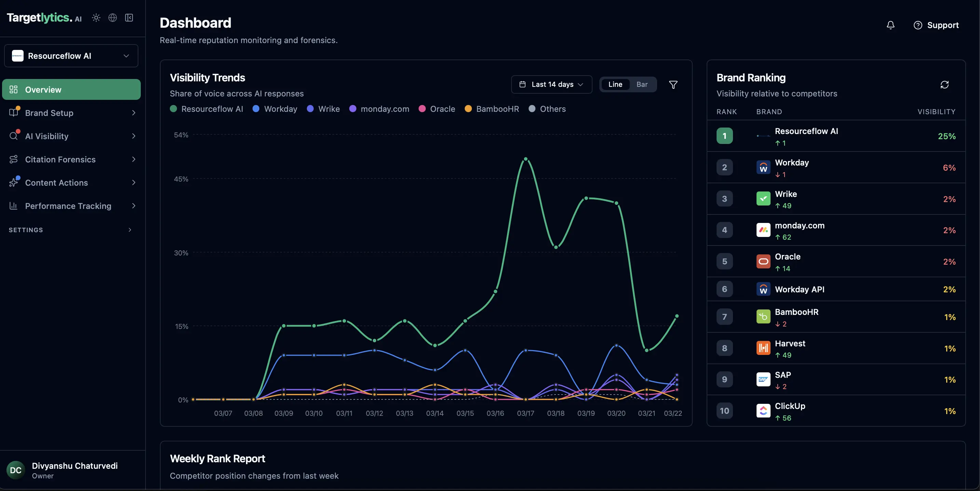Click the Content Actions sparkle icon
Image resolution: width=980 pixels, height=491 pixels.
point(14,183)
